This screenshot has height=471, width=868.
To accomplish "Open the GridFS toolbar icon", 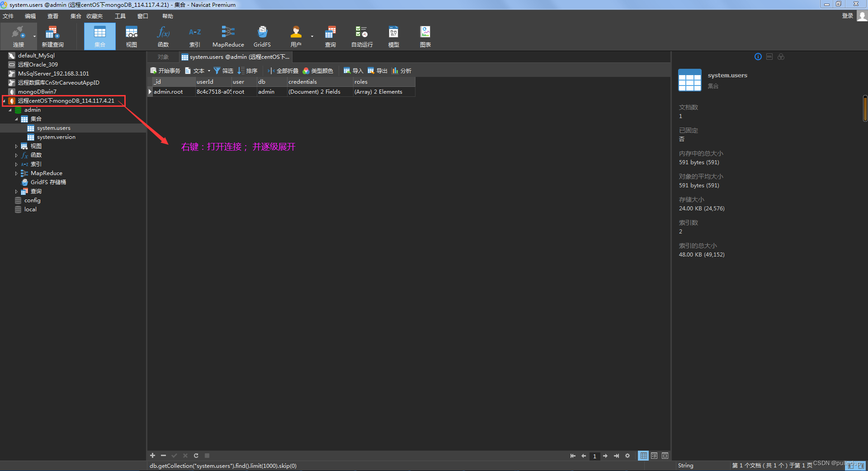I will [x=262, y=36].
